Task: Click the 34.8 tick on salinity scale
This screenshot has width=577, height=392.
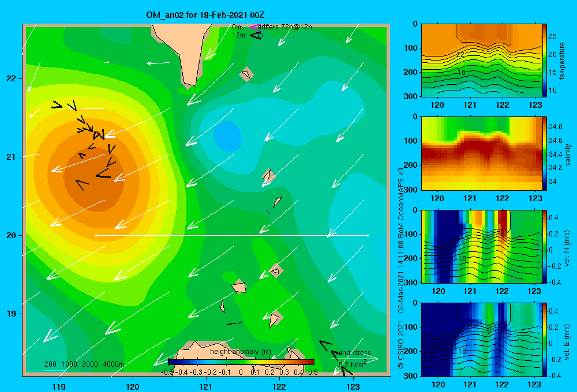Action: pos(555,127)
